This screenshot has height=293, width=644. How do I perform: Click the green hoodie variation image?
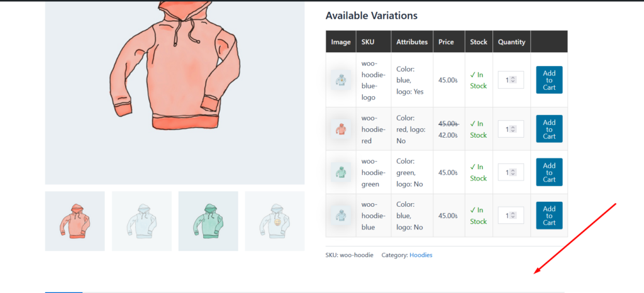click(340, 172)
